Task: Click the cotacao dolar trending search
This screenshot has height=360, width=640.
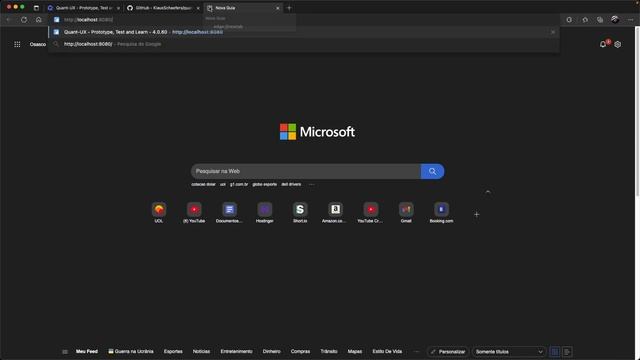Action: [203, 184]
